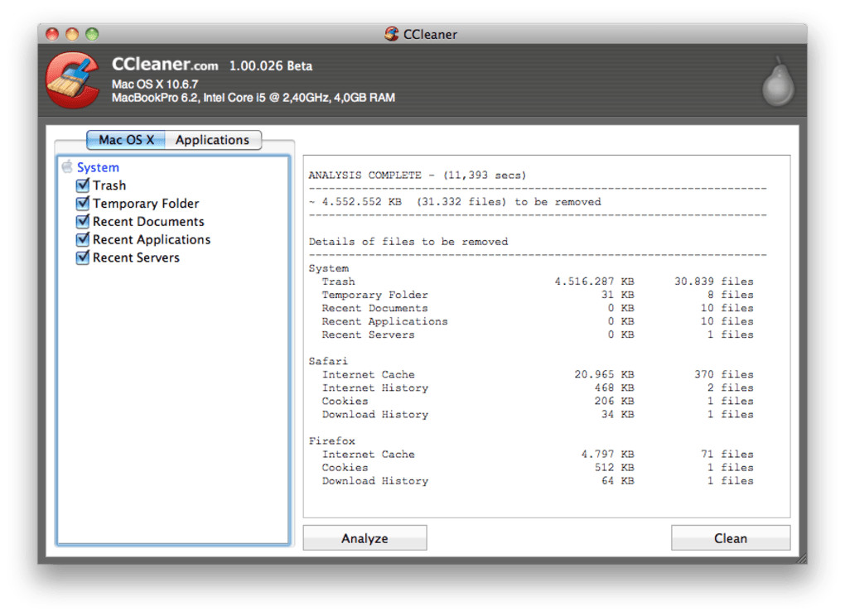Click the Recent Documents result row in results

click(538, 308)
